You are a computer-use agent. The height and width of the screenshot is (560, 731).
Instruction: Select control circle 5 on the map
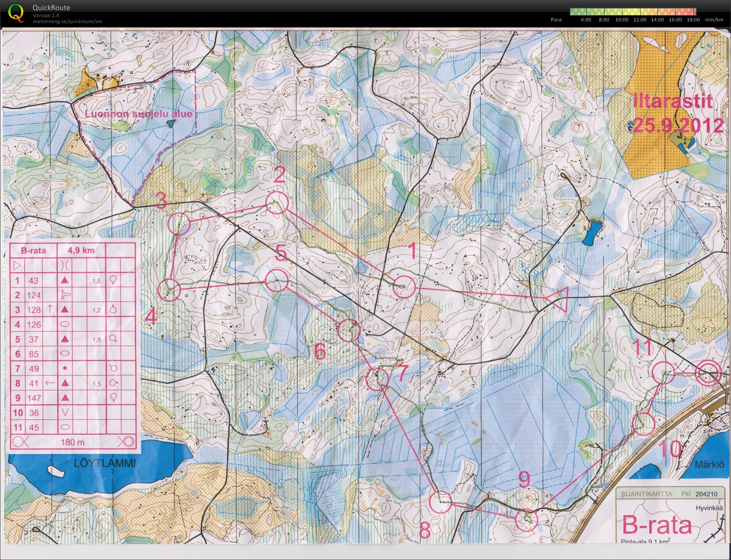277,280
